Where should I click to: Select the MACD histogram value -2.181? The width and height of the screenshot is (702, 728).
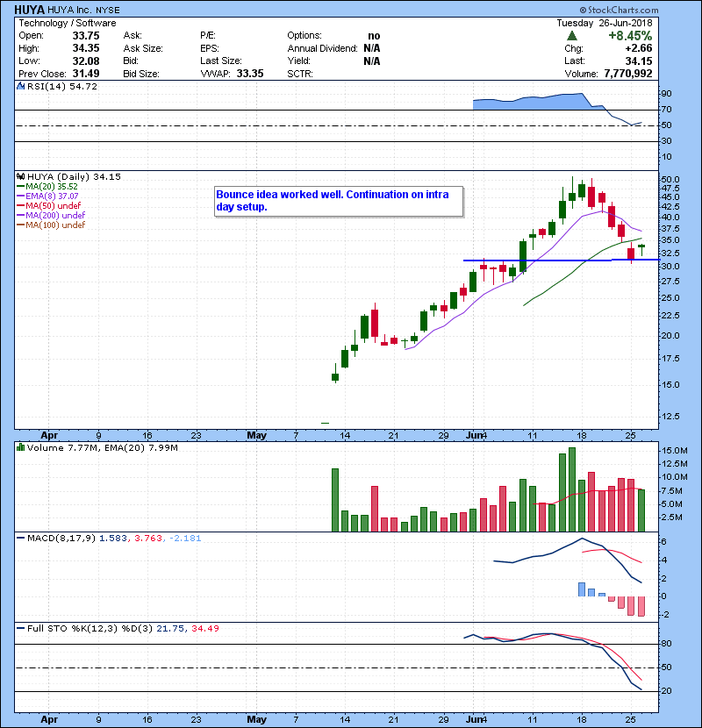(x=185, y=539)
